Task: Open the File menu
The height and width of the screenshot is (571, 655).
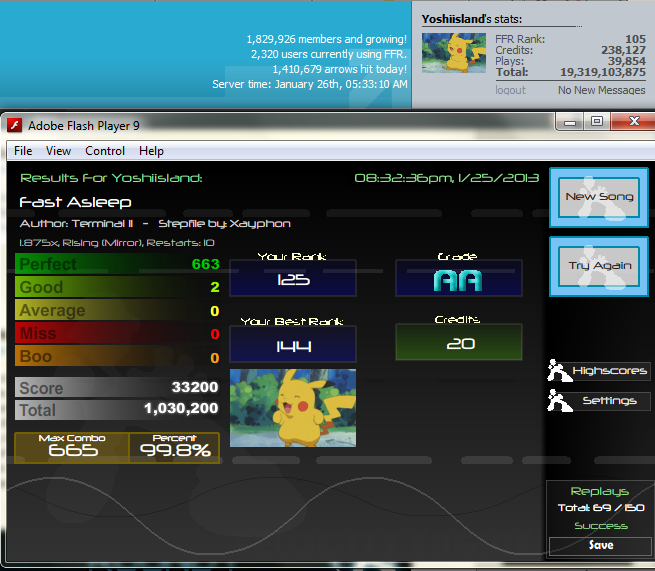Action: click(23, 151)
